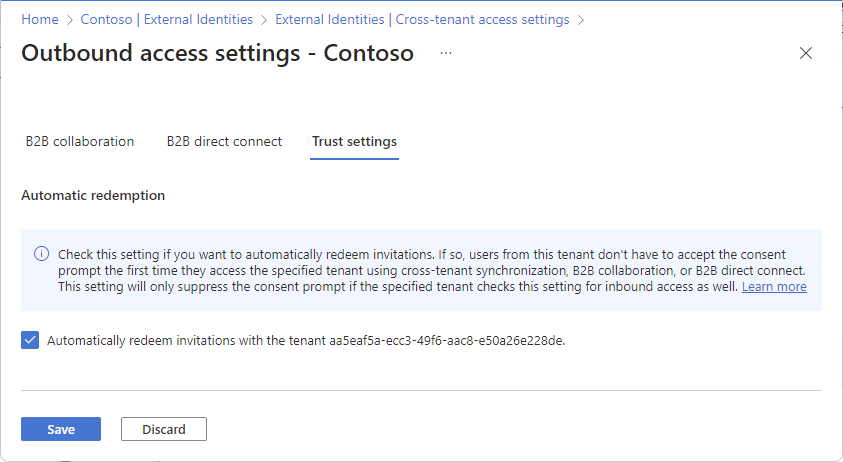Click the info icon in the banner
Viewport: 843px width, 462px height.
[42, 254]
